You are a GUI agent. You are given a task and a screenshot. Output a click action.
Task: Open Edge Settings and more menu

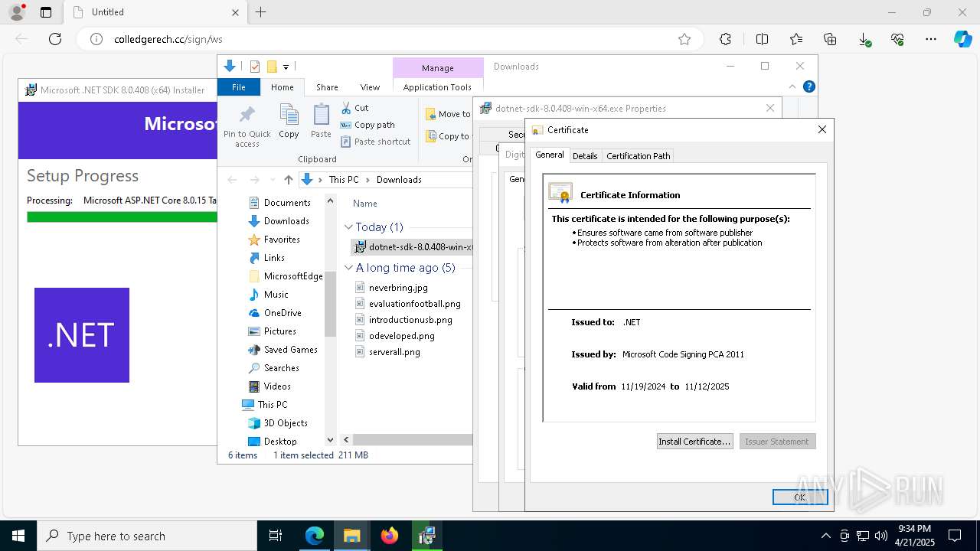[x=931, y=39]
